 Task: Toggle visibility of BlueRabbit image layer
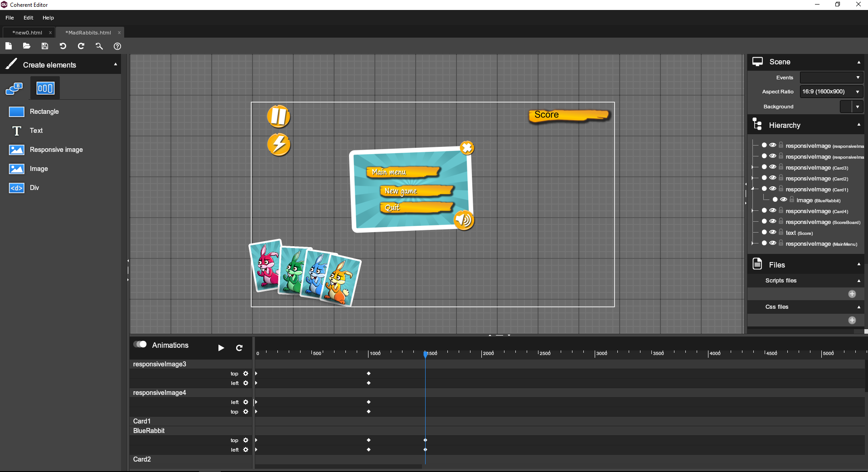coord(784,200)
